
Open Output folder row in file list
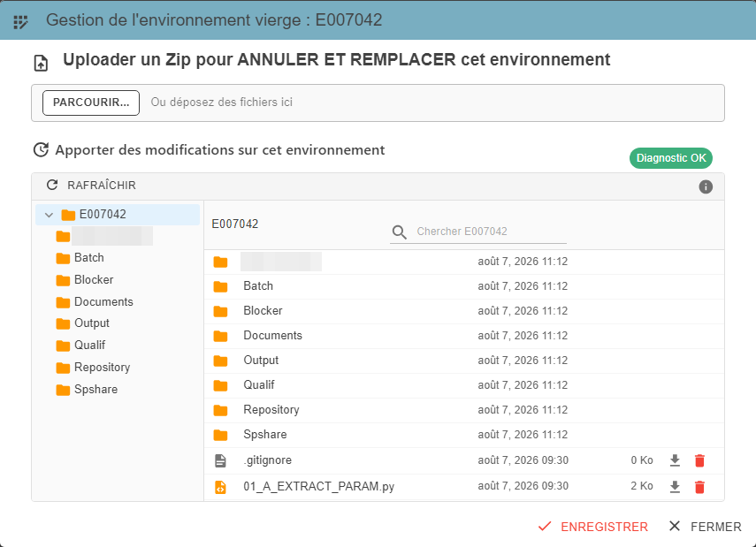click(x=464, y=361)
